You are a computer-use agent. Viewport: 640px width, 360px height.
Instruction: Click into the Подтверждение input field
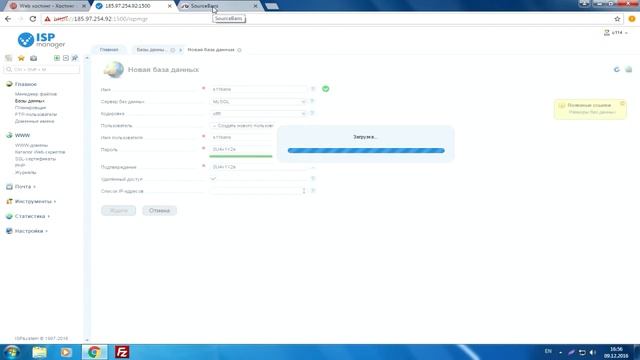[x=259, y=167]
